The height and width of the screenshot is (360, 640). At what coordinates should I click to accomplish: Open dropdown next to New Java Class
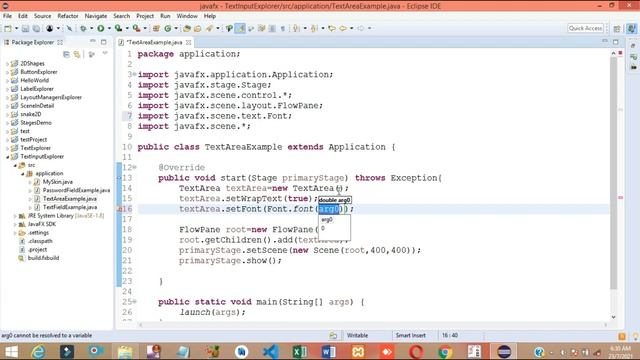tap(176, 28)
